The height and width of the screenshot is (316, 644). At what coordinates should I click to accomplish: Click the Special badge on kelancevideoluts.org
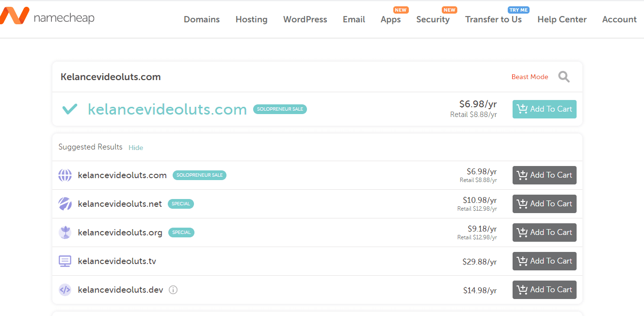181,233
